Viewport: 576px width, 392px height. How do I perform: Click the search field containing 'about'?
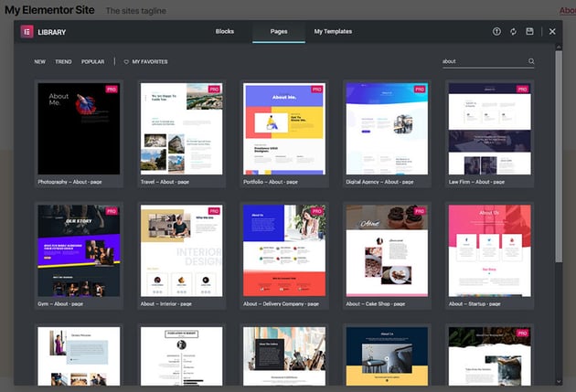[483, 62]
